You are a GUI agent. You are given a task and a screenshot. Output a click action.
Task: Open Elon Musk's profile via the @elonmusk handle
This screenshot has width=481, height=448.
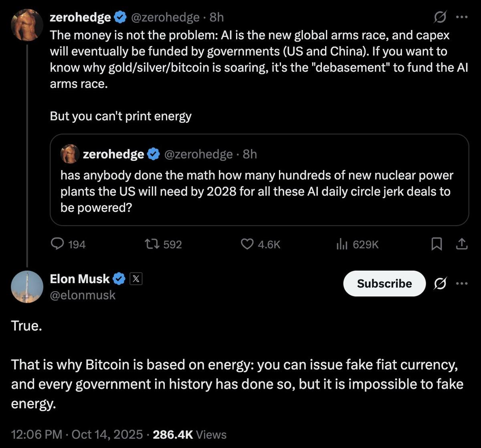point(82,295)
